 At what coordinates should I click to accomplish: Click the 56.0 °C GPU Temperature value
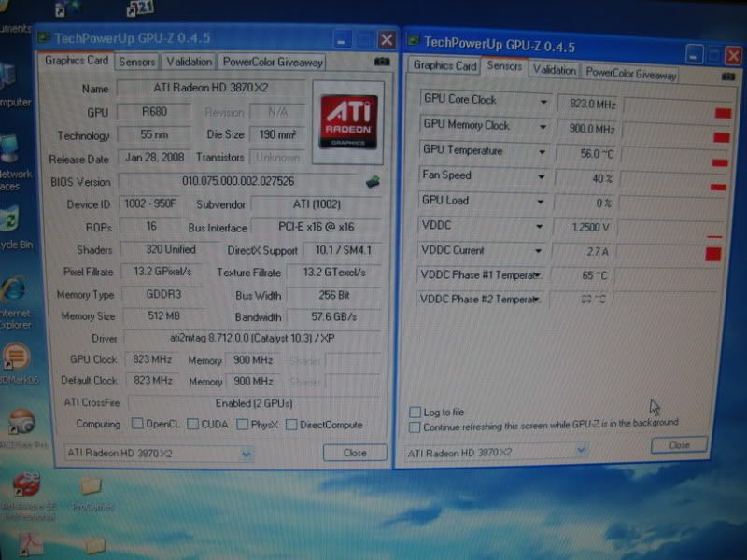[x=587, y=154]
